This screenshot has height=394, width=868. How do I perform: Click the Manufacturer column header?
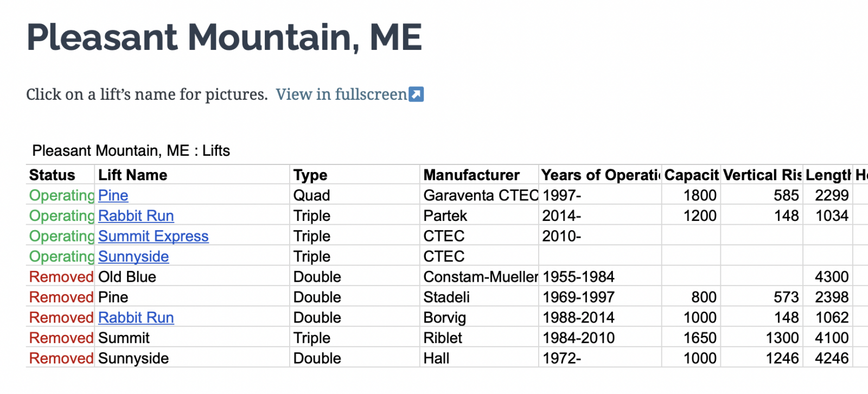[x=471, y=175]
